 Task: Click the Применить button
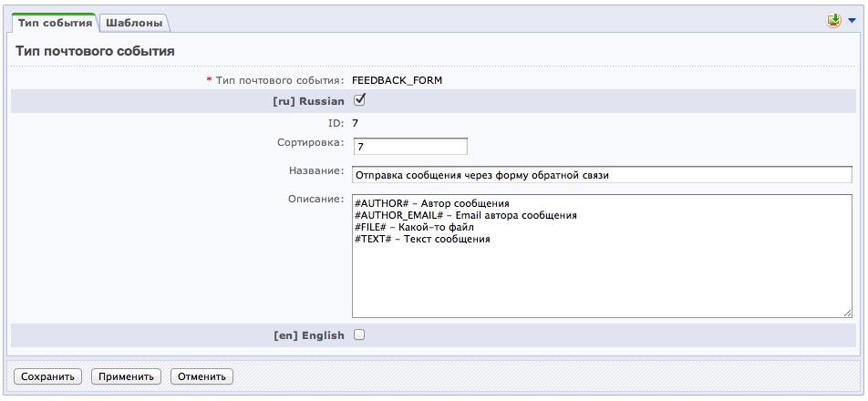pos(127,376)
